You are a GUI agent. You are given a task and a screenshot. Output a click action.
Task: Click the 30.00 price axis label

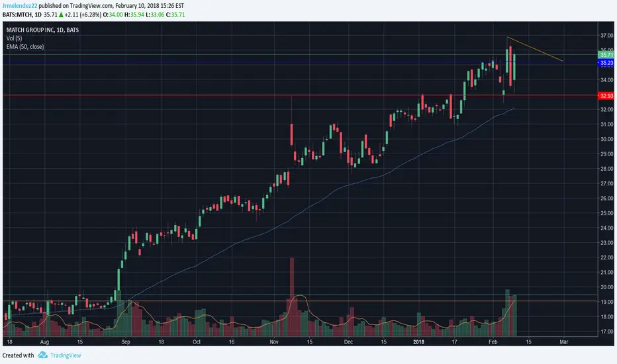click(x=606, y=139)
